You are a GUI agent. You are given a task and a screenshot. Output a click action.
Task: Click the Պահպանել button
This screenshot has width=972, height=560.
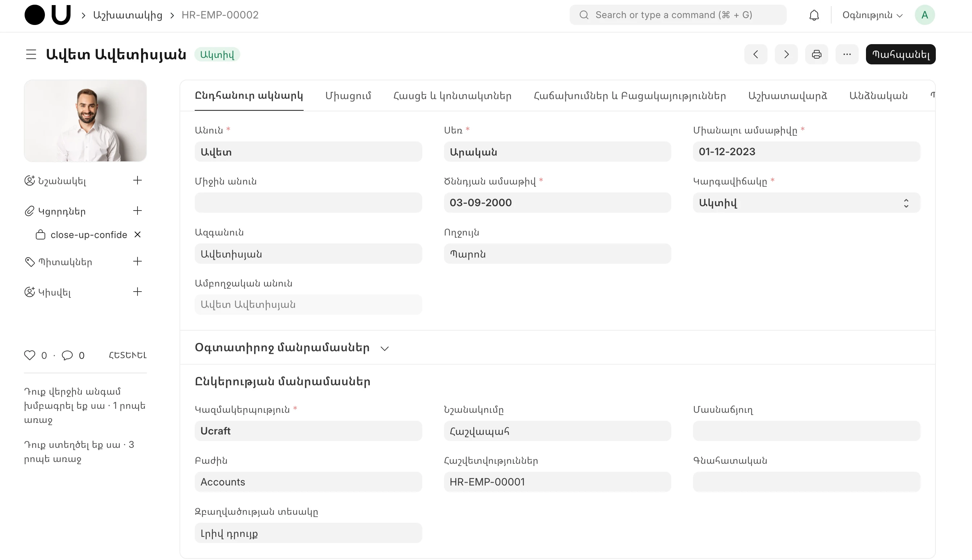(901, 54)
